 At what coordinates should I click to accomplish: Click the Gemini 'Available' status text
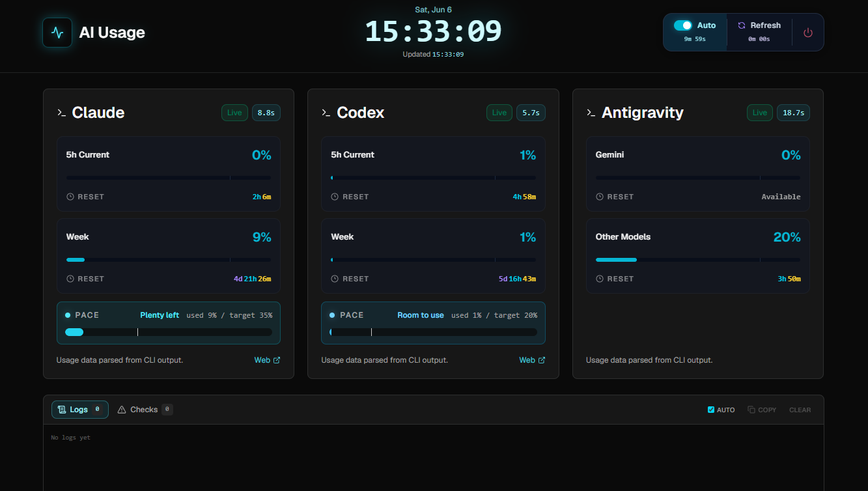(x=781, y=197)
